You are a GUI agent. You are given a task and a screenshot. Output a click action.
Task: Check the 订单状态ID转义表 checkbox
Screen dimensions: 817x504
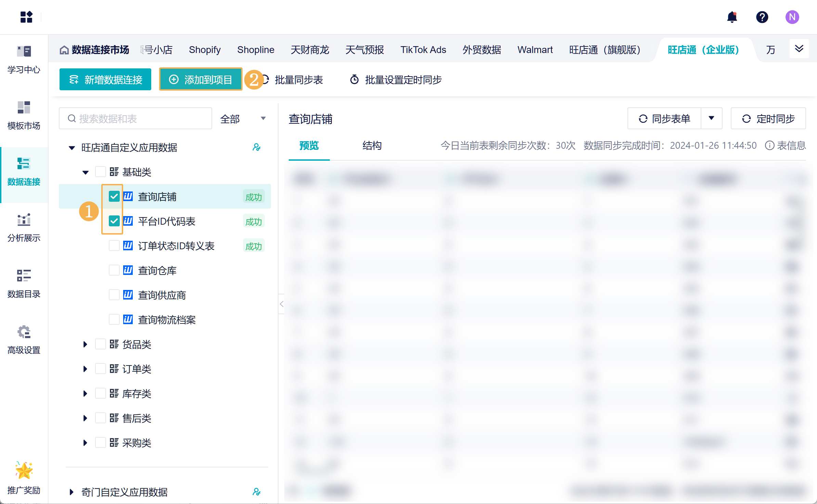coord(114,246)
